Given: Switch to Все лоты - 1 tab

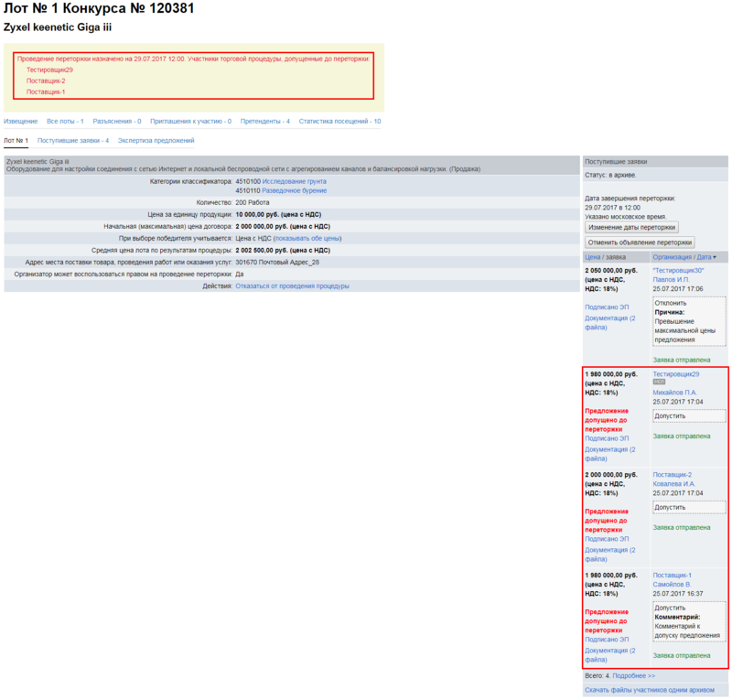Looking at the screenshot, I should point(65,121).
